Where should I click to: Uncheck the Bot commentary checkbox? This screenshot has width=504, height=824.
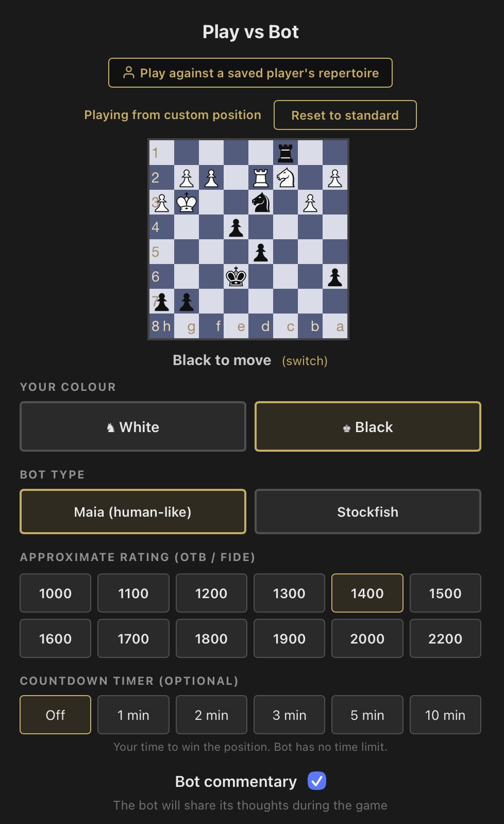317,781
